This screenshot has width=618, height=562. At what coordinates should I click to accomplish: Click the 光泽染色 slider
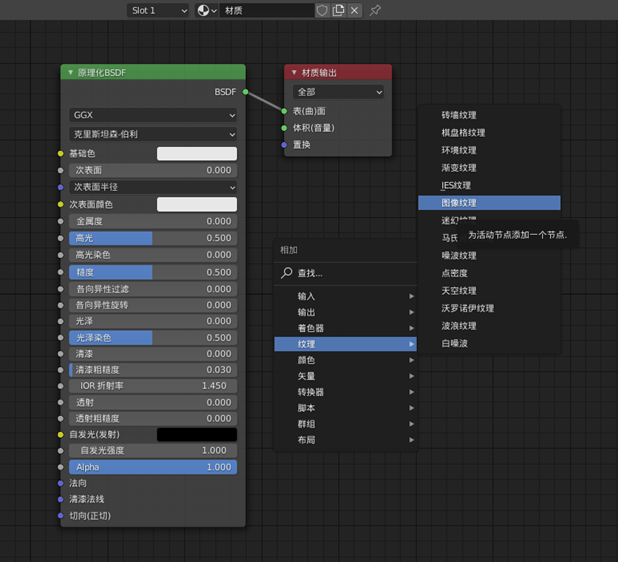153,338
